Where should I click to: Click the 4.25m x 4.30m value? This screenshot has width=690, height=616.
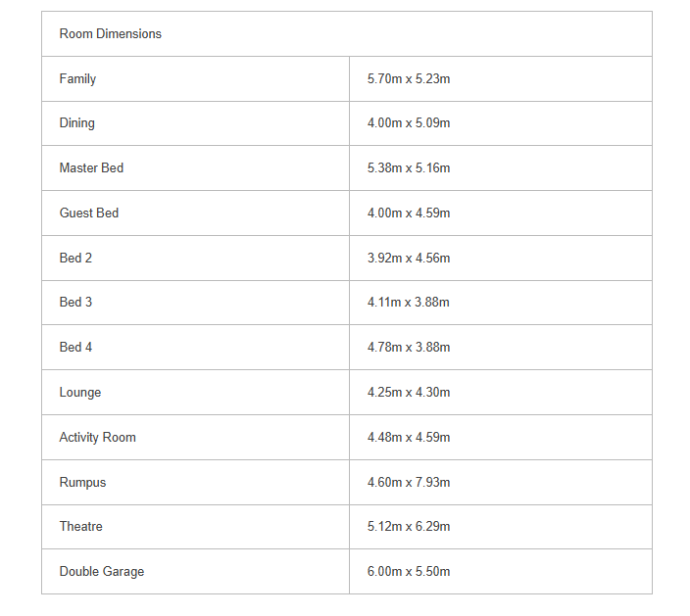point(408,393)
